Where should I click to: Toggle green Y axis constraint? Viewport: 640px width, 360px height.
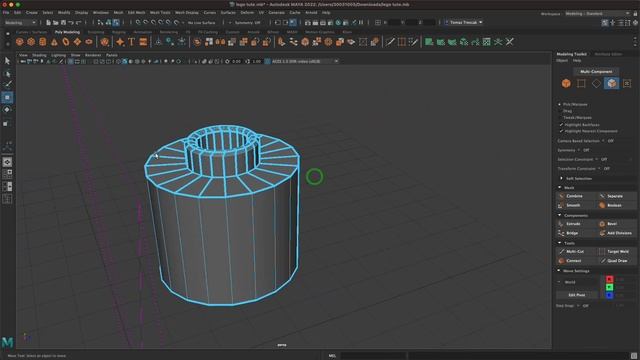point(609,287)
